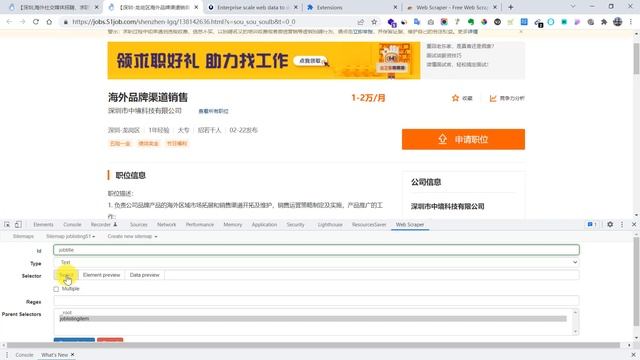Open the DevTools three-dot customize menu
Screen dimensions: 640x360
622,224
